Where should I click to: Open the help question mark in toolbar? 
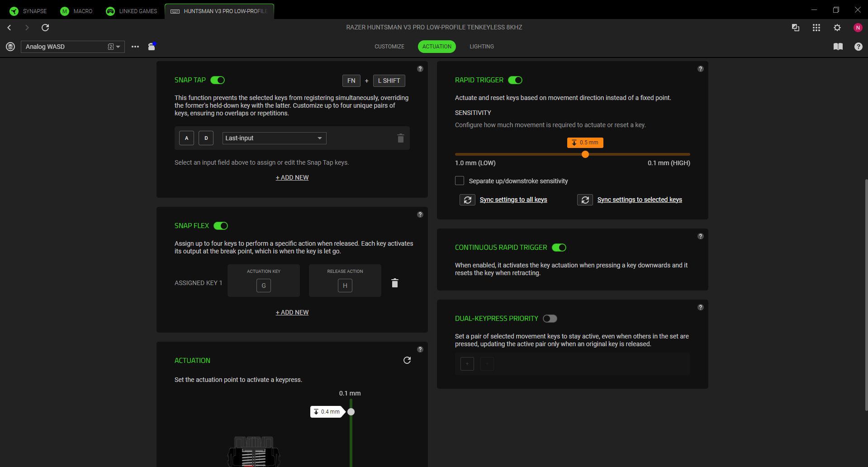coord(859,47)
